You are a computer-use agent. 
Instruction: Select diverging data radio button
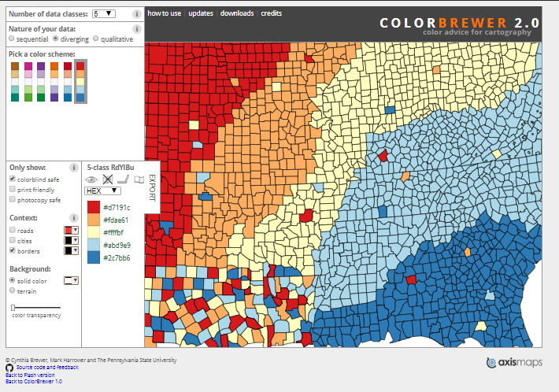point(56,39)
